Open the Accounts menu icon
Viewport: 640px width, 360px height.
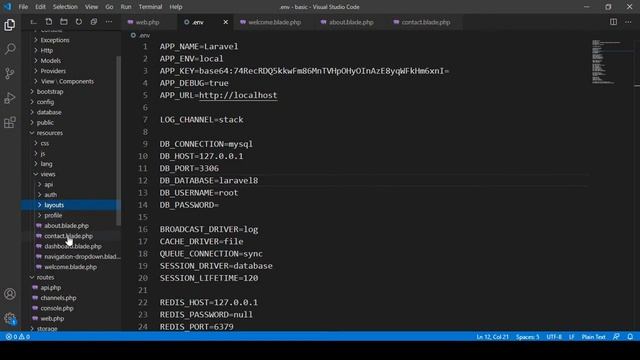click(10, 294)
